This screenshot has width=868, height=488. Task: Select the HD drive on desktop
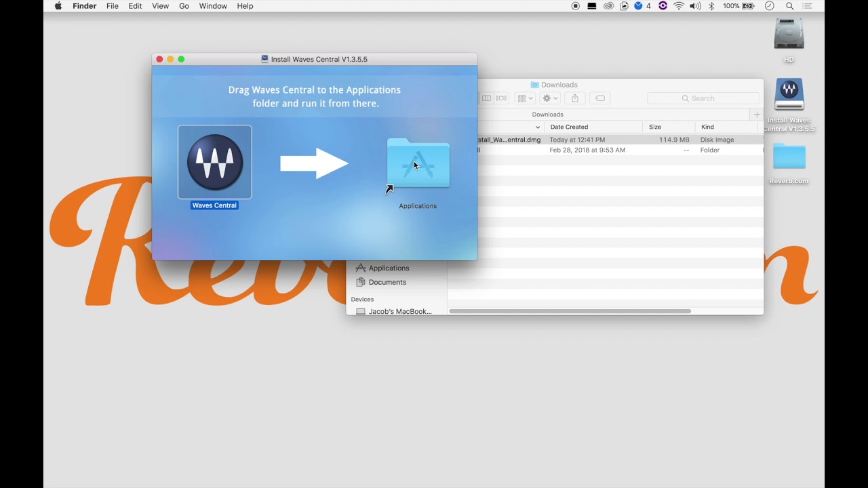(x=789, y=35)
